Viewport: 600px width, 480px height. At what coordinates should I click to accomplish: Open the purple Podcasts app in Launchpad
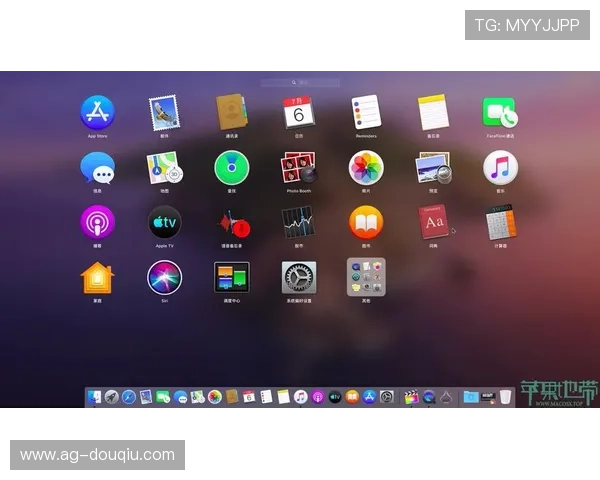[x=97, y=222]
